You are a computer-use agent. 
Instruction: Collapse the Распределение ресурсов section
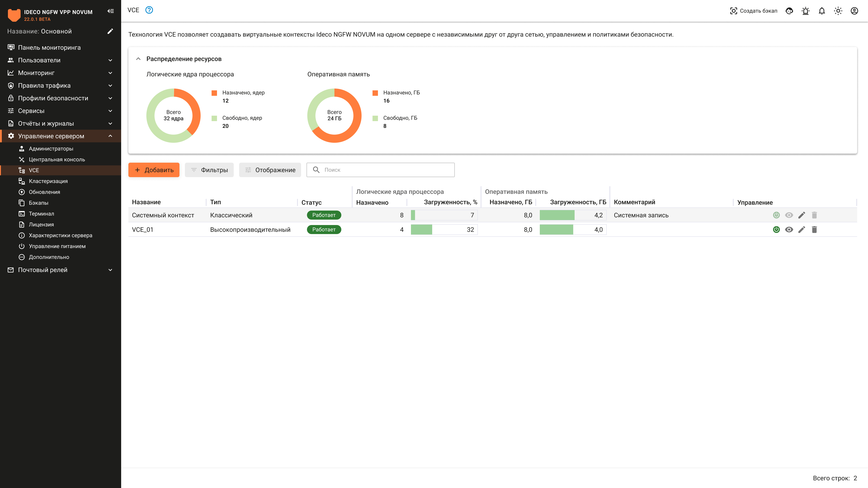pos(138,59)
